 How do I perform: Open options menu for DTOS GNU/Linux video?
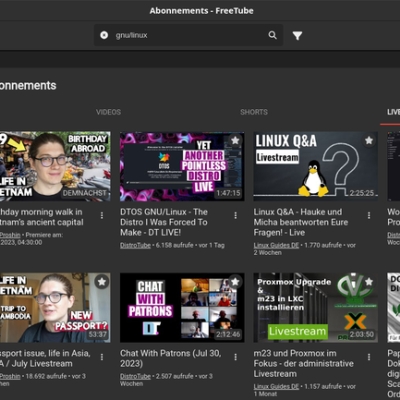point(235,216)
